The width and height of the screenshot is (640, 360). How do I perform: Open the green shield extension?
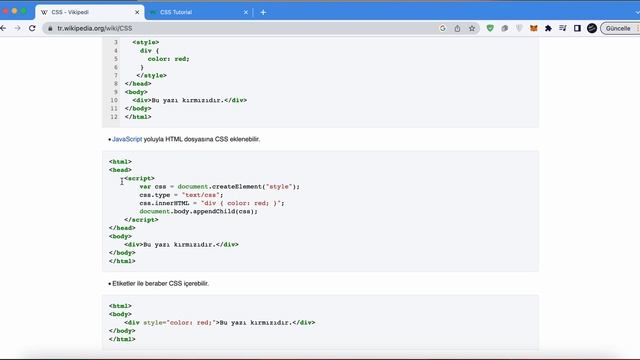490,28
